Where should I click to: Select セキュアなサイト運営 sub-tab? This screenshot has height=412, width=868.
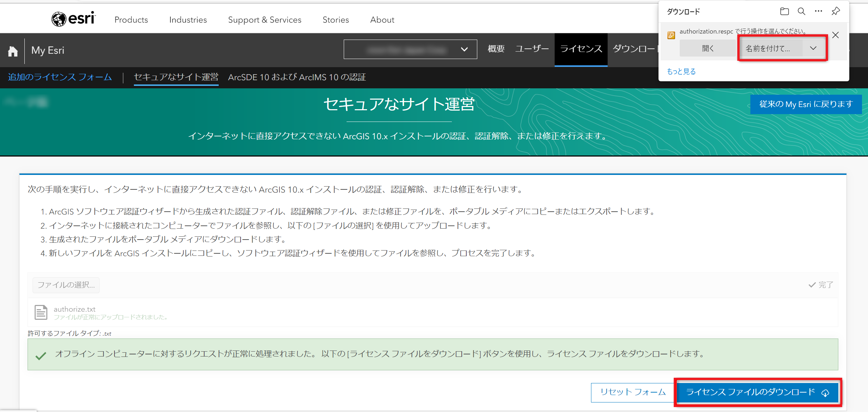176,77
